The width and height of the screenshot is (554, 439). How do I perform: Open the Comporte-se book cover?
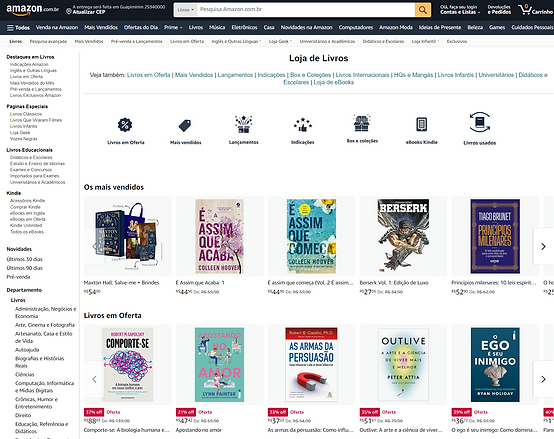pyautogui.click(x=128, y=364)
